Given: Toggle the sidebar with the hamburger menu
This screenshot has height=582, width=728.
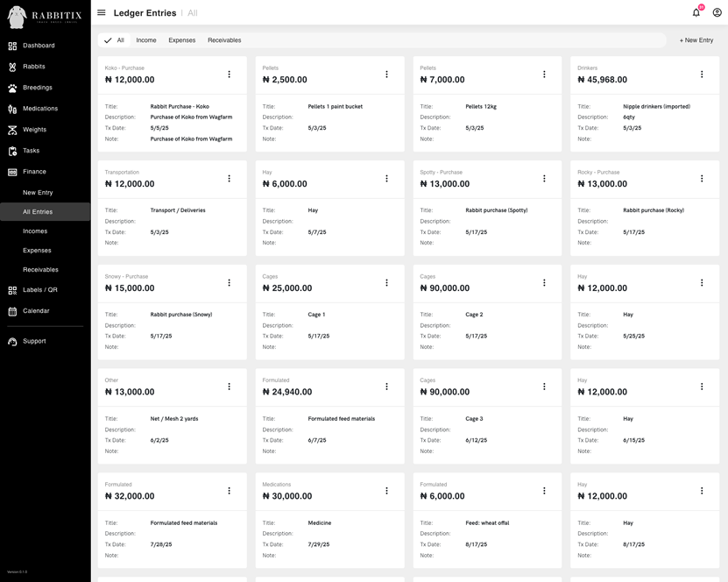Looking at the screenshot, I should point(102,12).
